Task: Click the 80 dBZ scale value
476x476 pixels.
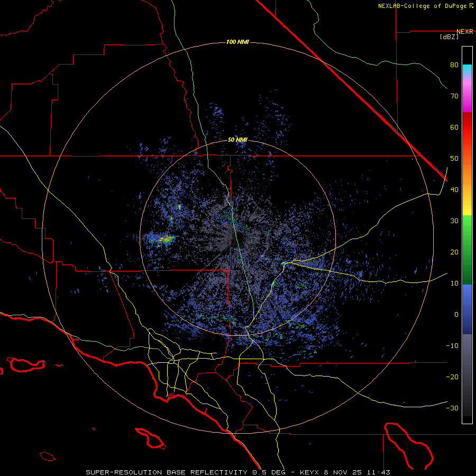Action: pyautogui.click(x=454, y=65)
